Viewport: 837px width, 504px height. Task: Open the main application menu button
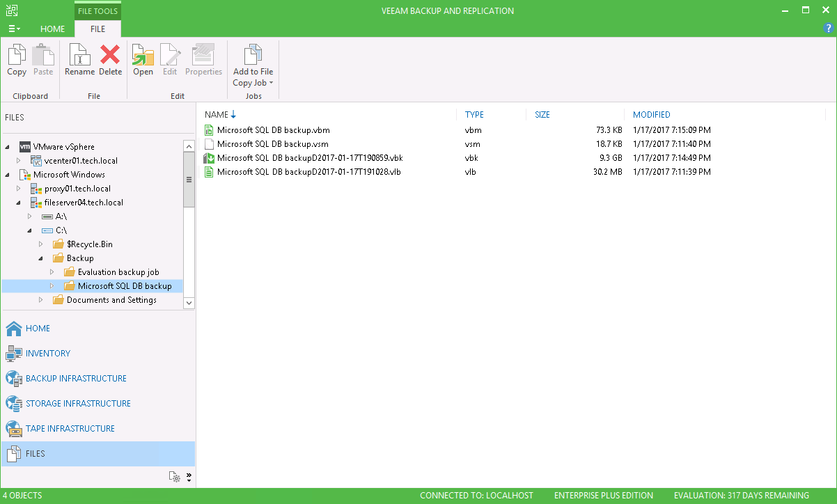click(14, 29)
